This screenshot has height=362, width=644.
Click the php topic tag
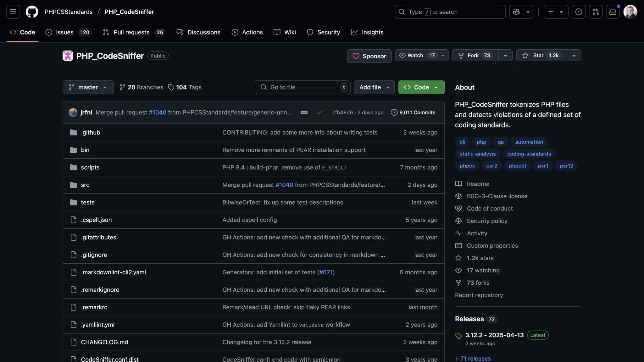tap(481, 142)
